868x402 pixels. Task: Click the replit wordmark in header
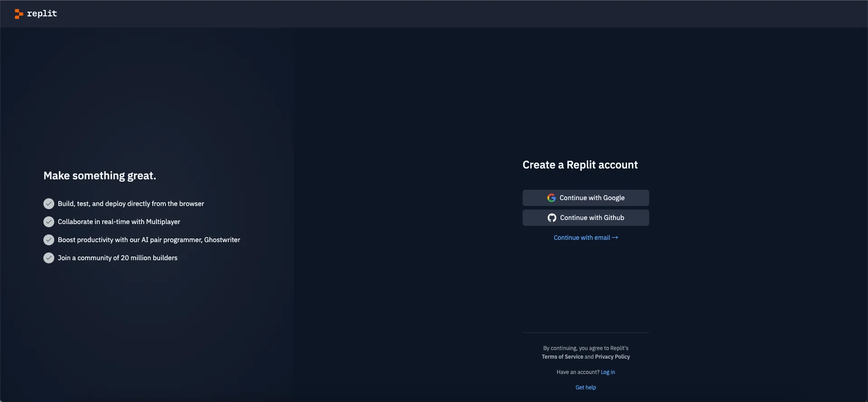(42, 14)
